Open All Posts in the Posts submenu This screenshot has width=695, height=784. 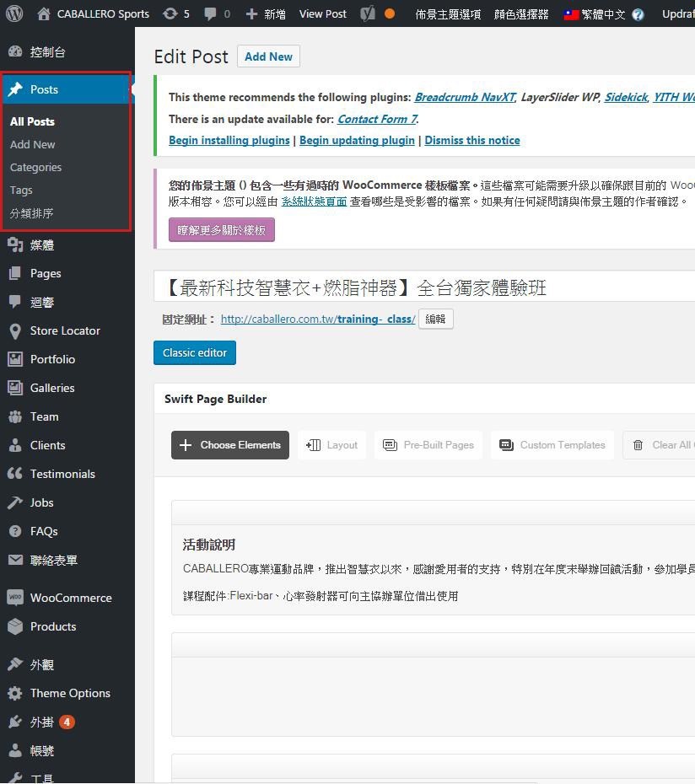coord(32,121)
